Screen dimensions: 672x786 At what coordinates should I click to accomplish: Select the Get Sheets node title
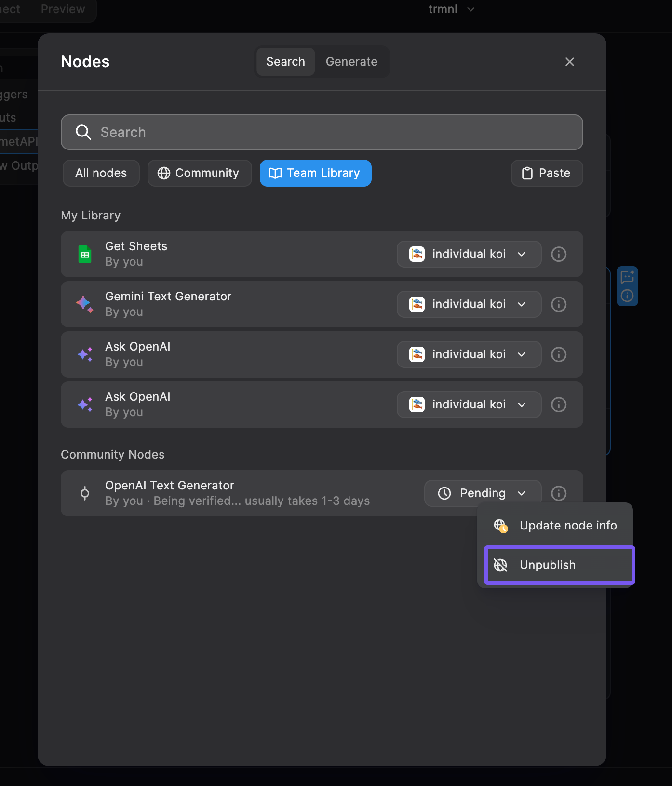click(136, 246)
